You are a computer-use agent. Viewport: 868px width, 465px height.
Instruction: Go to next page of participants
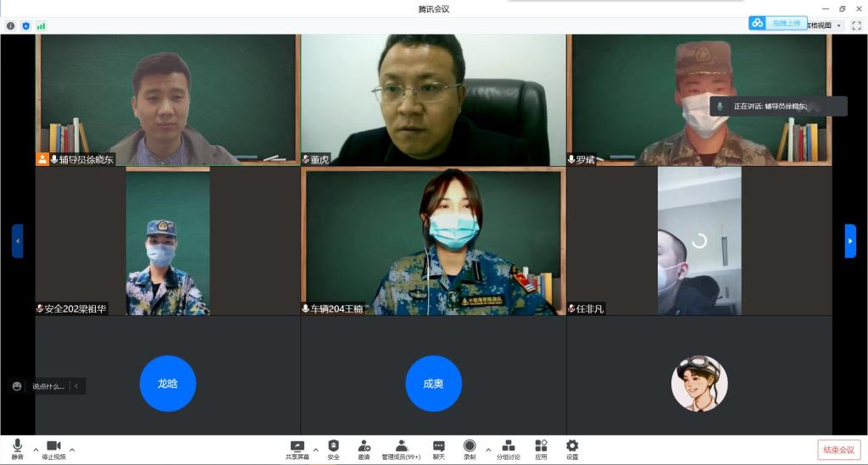tap(850, 241)
